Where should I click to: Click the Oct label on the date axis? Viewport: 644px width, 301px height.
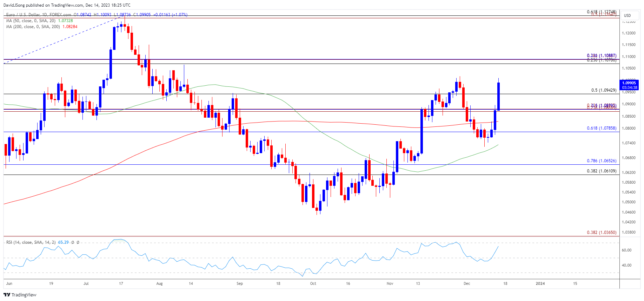313,283
